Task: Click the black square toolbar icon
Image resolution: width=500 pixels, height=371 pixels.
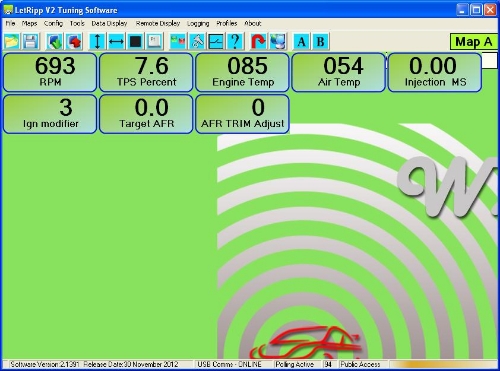Action: (x=135, y=42)
